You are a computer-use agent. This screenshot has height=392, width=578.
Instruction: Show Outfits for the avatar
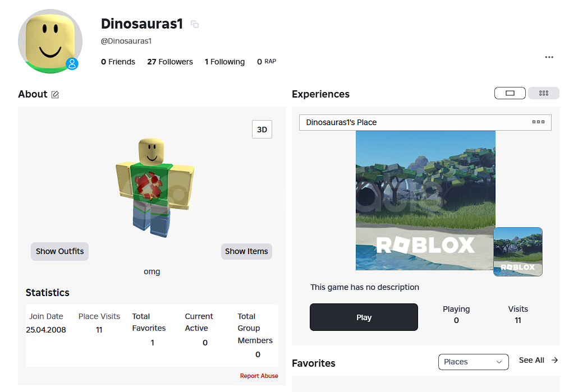click(x=59, y=251)
